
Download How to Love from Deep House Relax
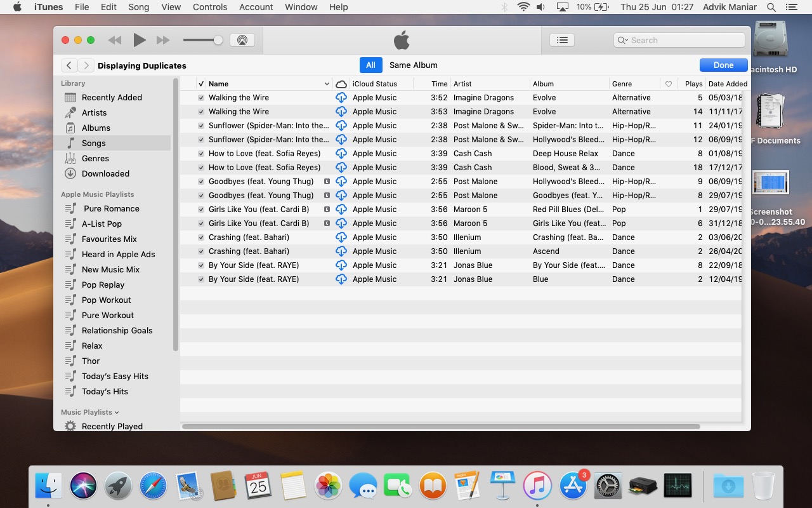pyautogui.click(x=341, y=154)
